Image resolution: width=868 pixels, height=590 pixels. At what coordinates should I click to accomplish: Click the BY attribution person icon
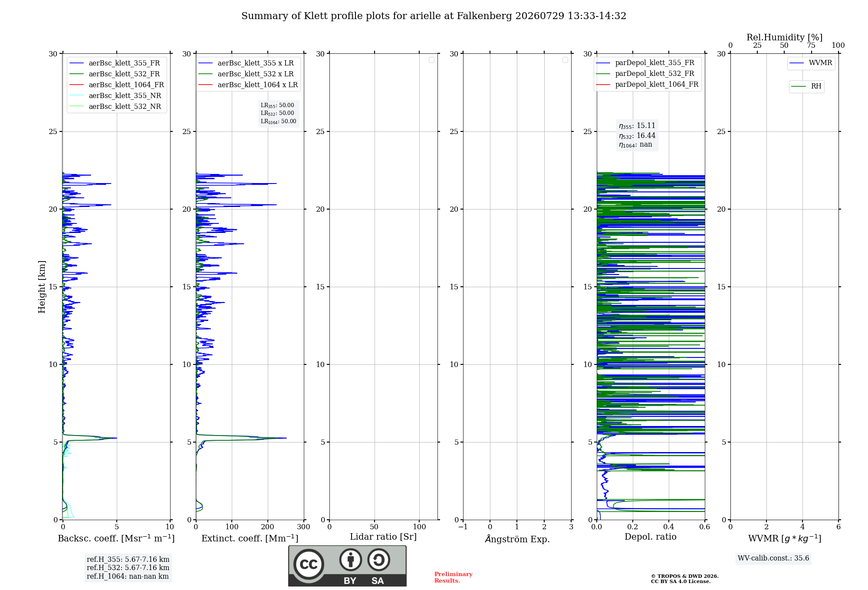[351, 560]
